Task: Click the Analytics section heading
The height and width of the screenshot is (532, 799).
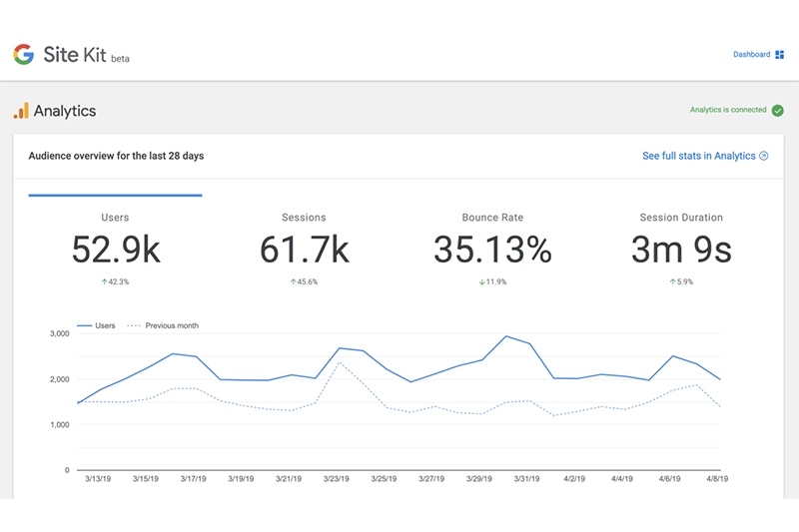Action: pyautogui.click(x=65, y=111)
